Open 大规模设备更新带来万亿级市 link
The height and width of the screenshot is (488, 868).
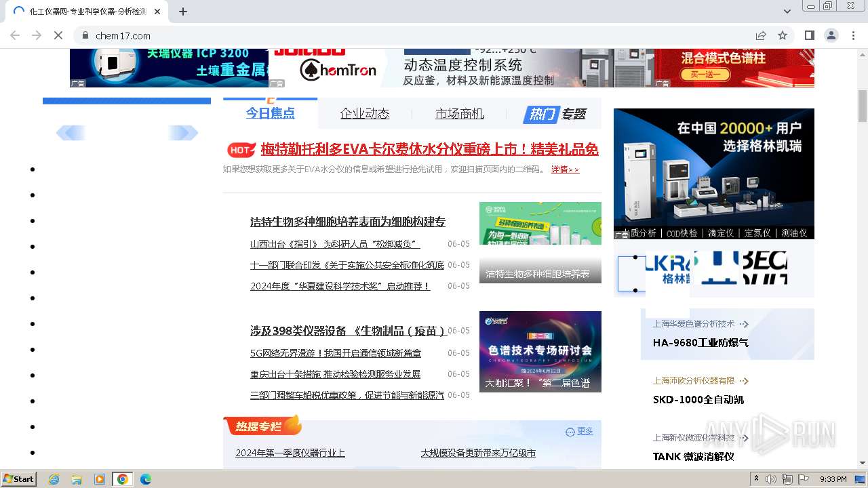[478, 453]
